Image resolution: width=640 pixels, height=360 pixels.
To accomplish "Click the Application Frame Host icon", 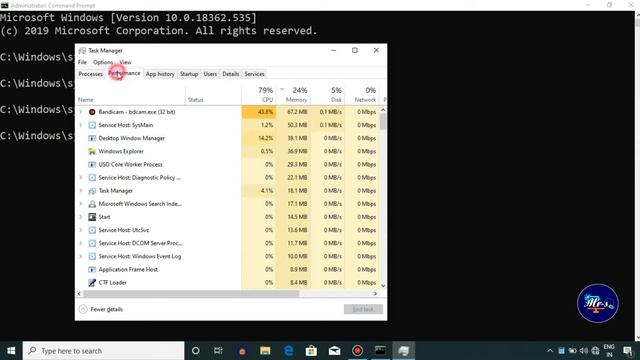I will pyautogui.click(x=92, y=269).
